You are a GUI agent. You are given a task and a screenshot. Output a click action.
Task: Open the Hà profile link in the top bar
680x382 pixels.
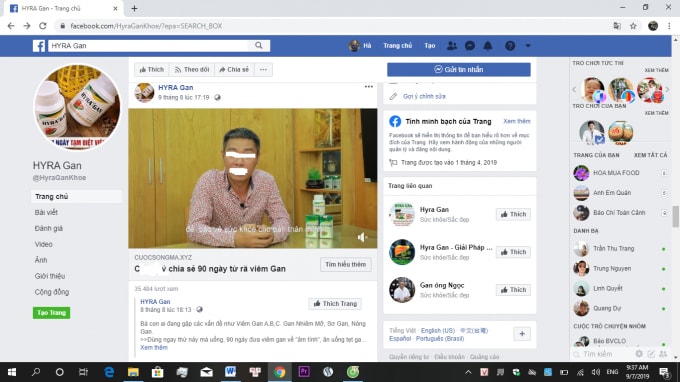(x=360, y=46)
